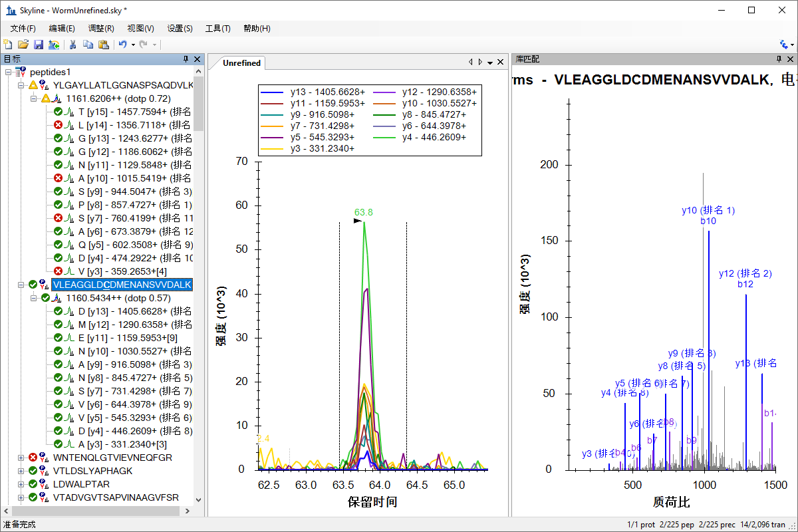Click the green check beside T [y15]
Screen dimensions: 798x532
(x=58, y=112)
